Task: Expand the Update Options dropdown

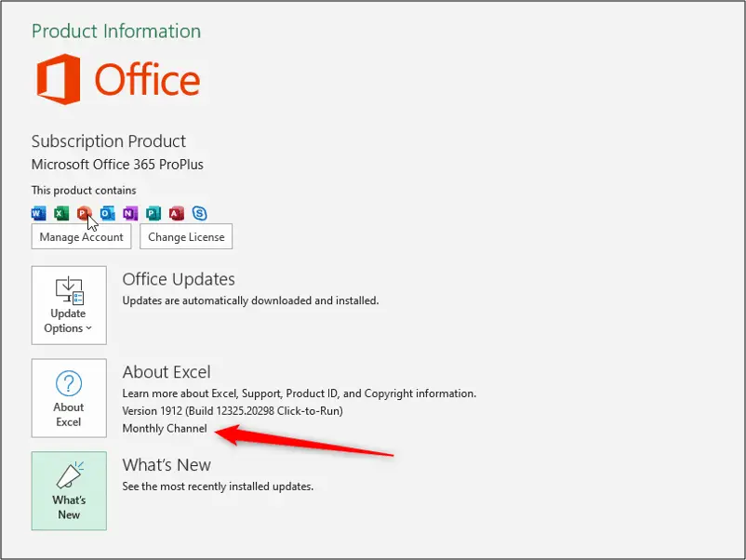Action: (x=69, y=305)
